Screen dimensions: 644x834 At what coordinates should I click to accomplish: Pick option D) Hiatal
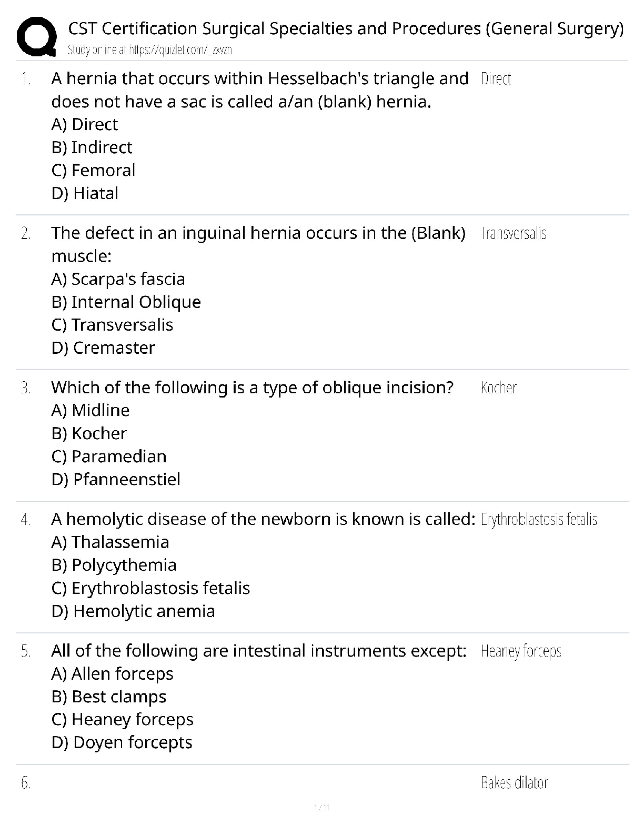(85, 194)
